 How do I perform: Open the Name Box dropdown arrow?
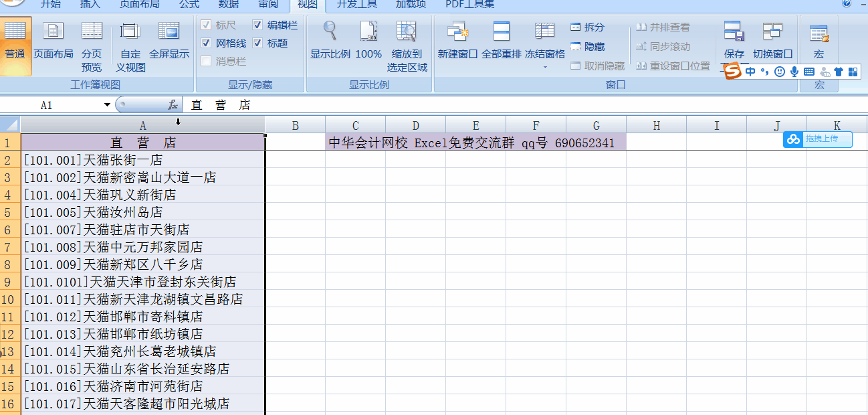(107, 105)
